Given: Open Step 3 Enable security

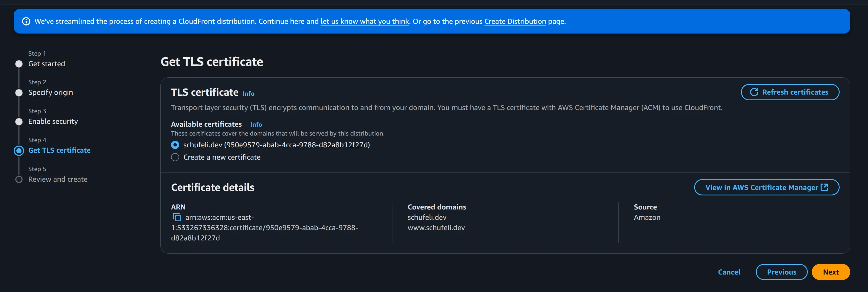Looking at the screenshot, I should click(53, 121).
